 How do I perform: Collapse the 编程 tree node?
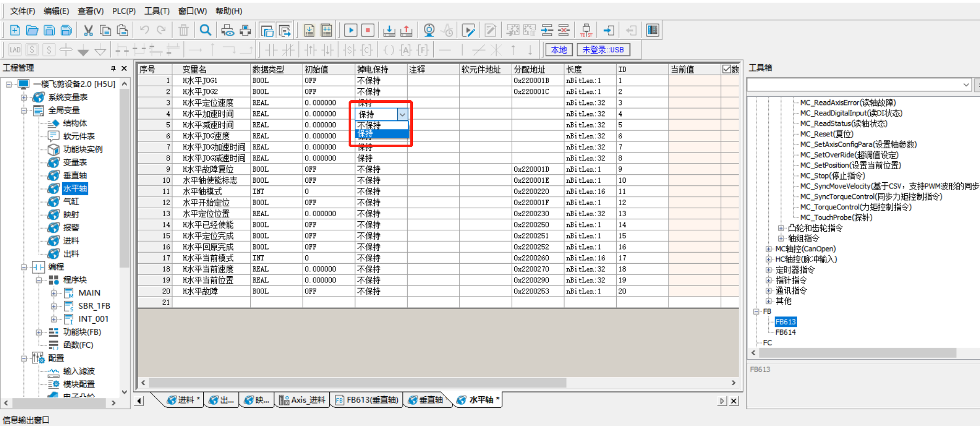point(24,267)
